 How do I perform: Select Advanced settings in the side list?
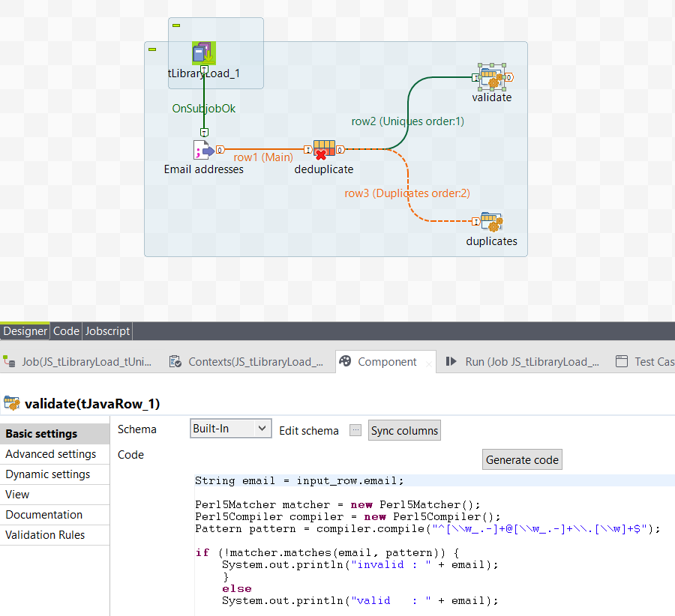[x=51, y=454]
